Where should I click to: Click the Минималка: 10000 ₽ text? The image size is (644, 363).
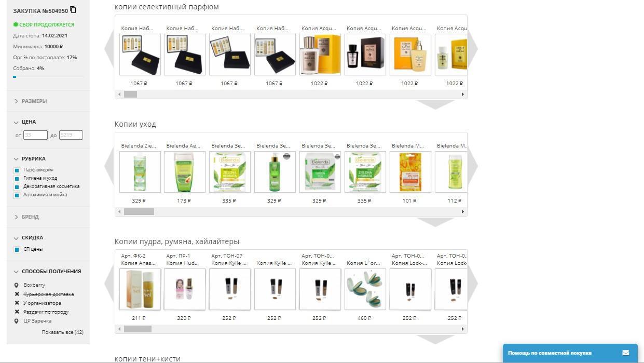tap(38, 47)
